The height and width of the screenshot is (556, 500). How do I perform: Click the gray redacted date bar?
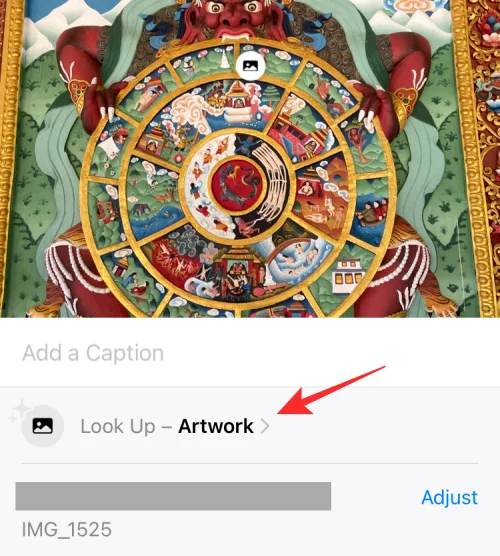tap(173, 496)
